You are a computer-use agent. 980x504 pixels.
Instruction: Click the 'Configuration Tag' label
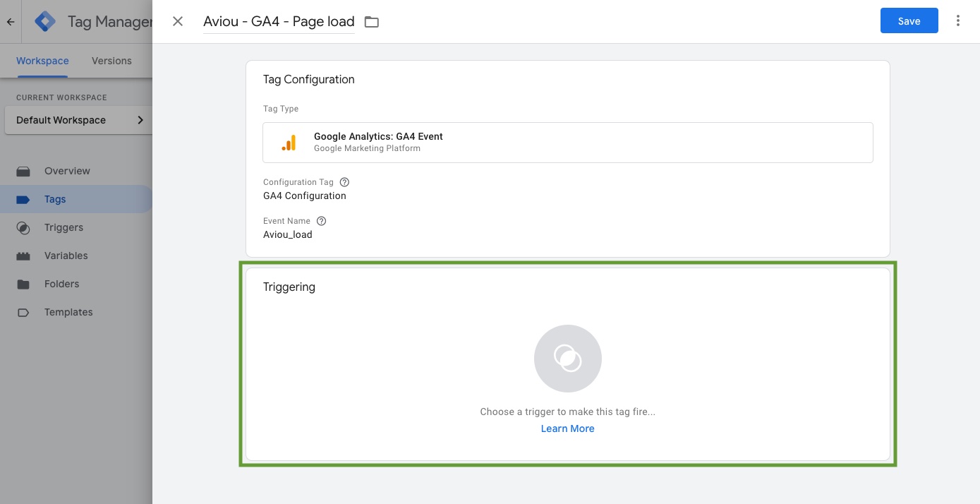[298, 182]
